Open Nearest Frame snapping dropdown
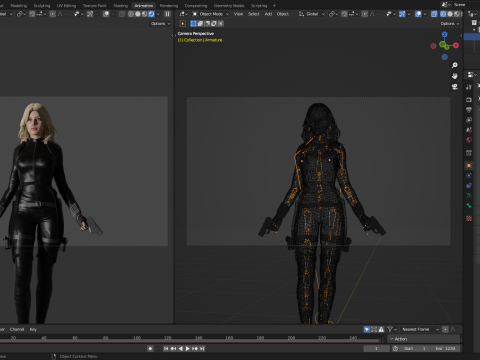480x360 pixels. [420, 329]
